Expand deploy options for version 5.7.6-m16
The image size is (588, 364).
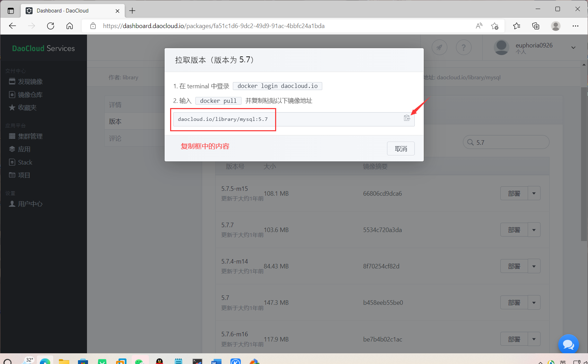point(534,339)
